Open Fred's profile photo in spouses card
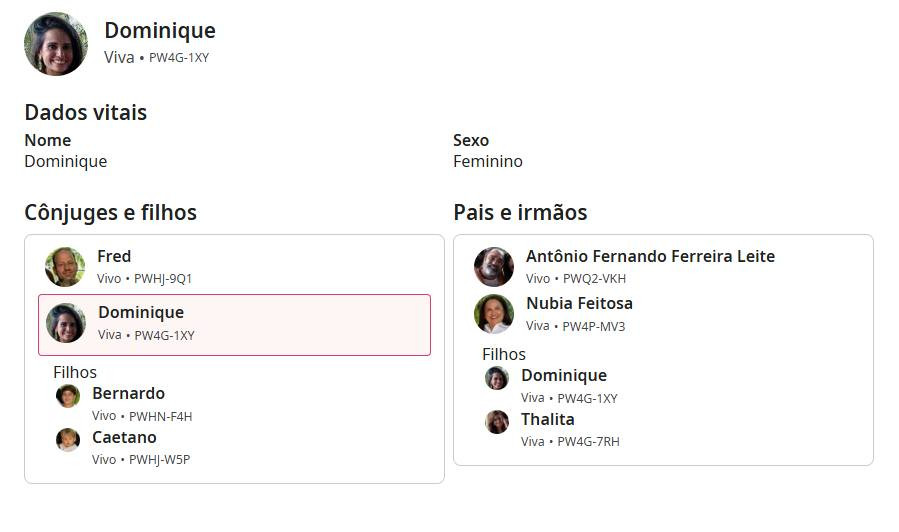The width and height of the screenshot is (899, 532). point(65,267)
